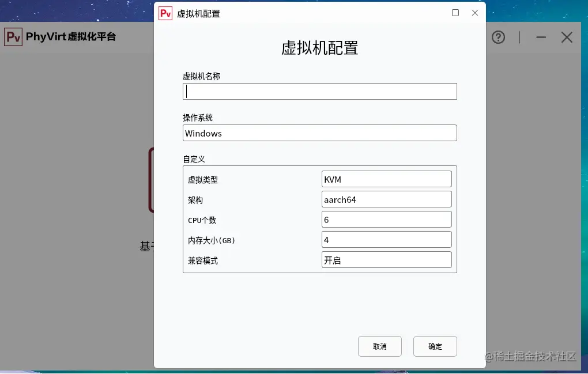Confirm configuration with the 确定 button
The image size is (588, 374).
pos(435,346)
